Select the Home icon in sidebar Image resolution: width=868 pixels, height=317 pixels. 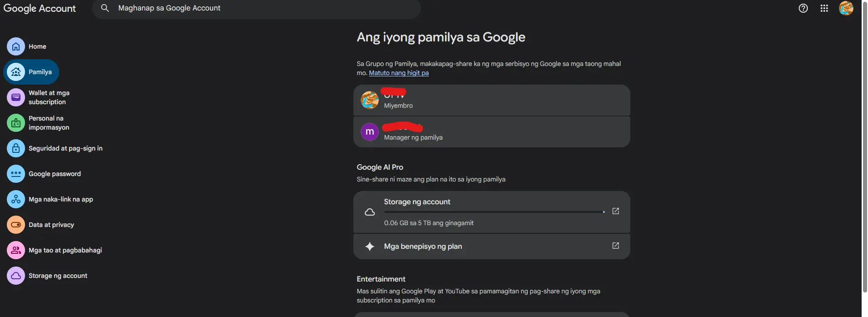[x=16, y=46]
